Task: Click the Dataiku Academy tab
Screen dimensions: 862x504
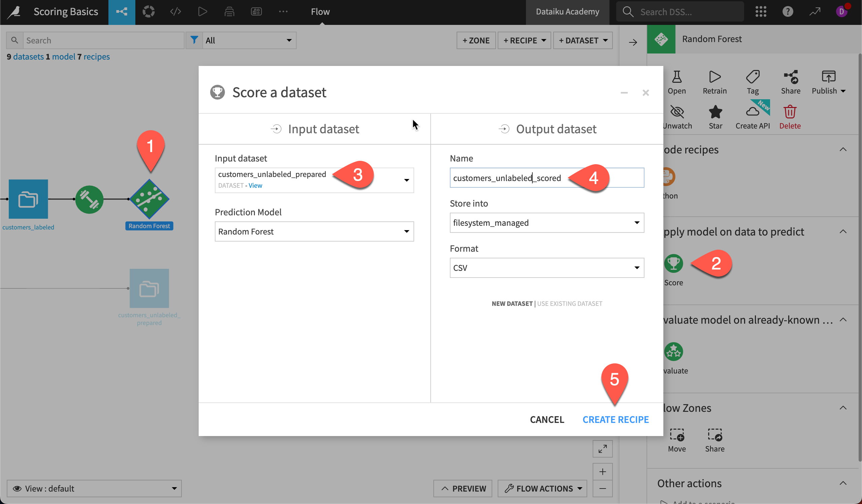Action: pyautogui.click(x=567, y=12)
